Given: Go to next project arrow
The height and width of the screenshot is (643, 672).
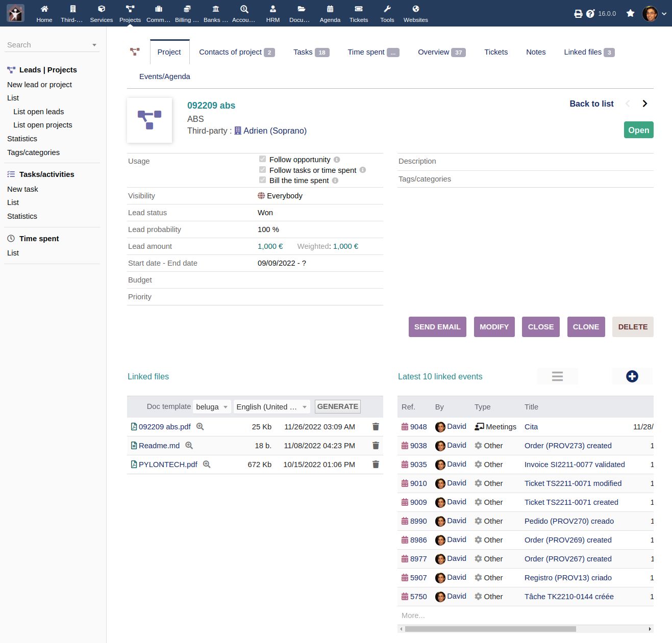Looking at the screenshot, I should (x=645, y=104).
